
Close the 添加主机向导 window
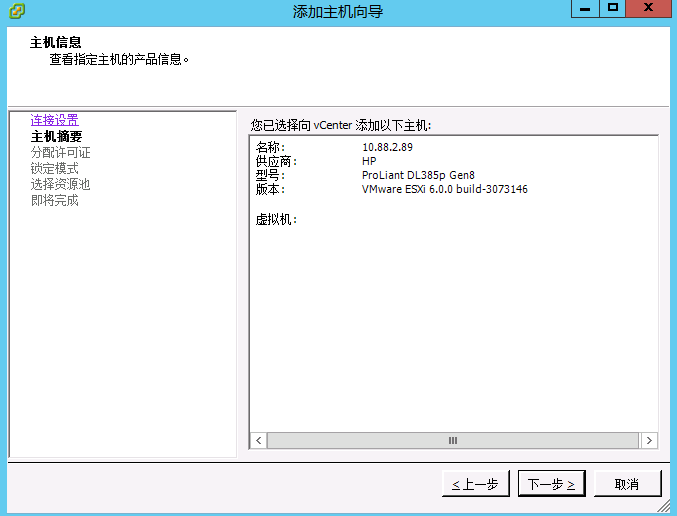[648, 9]
